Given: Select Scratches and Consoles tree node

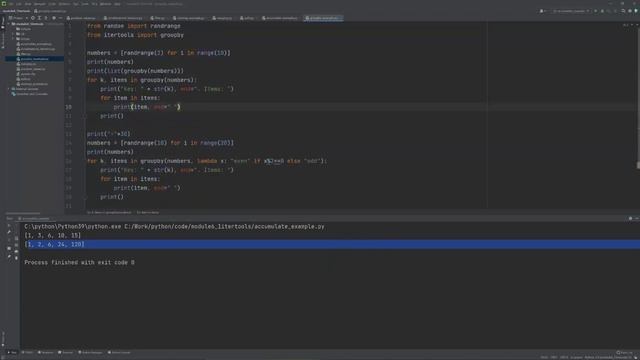Looking at the screenshot, I should pyautogui.click(x=29, y=94).
